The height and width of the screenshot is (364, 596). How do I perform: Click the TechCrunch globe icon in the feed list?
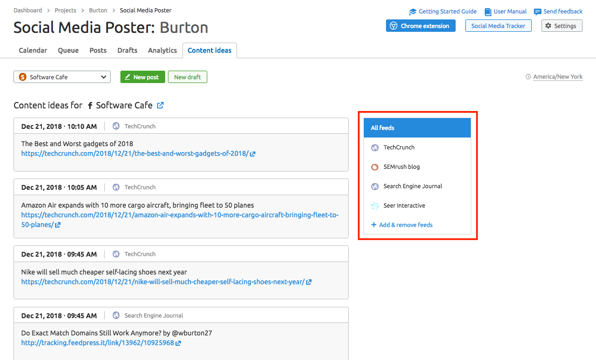point(375,148)
